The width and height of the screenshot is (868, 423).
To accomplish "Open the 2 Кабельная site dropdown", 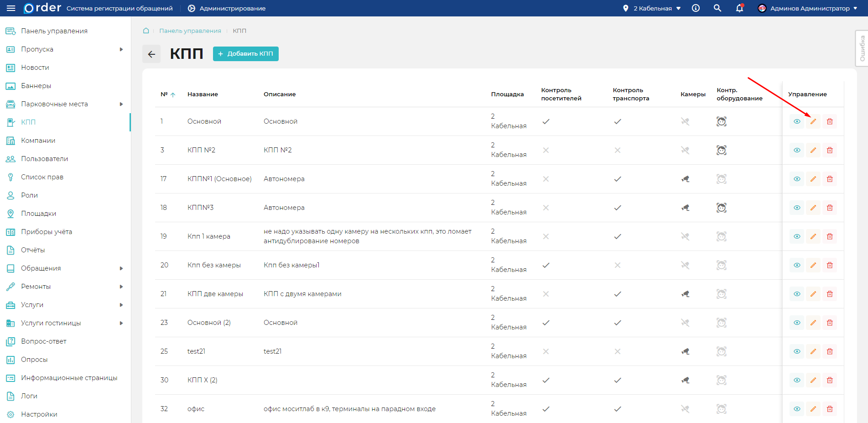I will click(652, 8).
